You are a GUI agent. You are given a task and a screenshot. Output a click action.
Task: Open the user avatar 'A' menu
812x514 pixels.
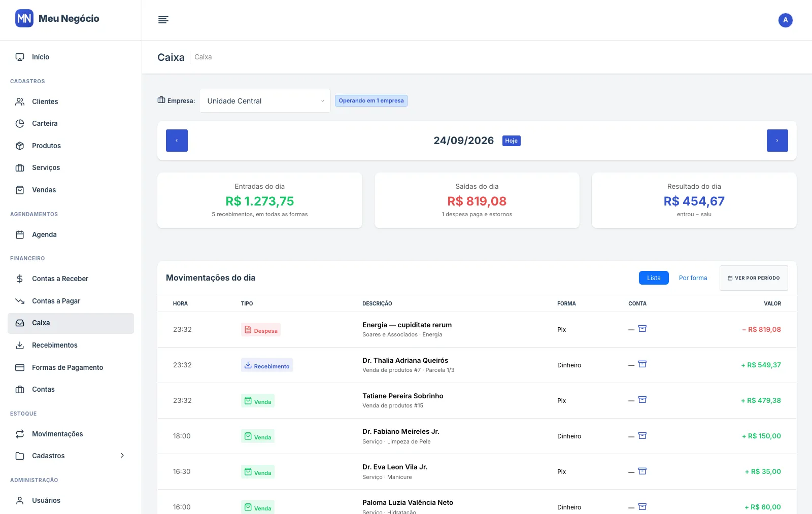pos(785,20)
